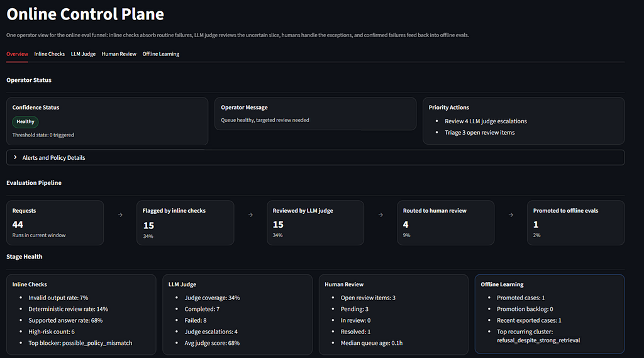Click 'Top blocker: possible_policy_mismatch'
This screenshot has height=358, width=644.
(x=80, y=343)
